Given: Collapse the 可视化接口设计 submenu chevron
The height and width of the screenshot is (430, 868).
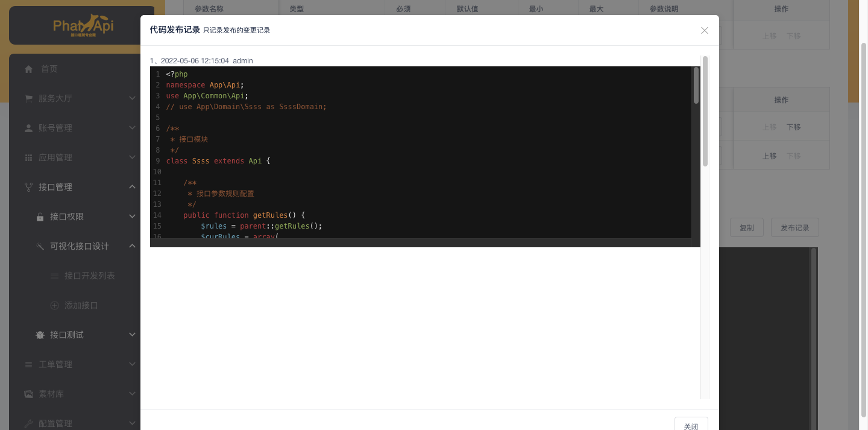Looking at the screenshot, I should [133, 246].
